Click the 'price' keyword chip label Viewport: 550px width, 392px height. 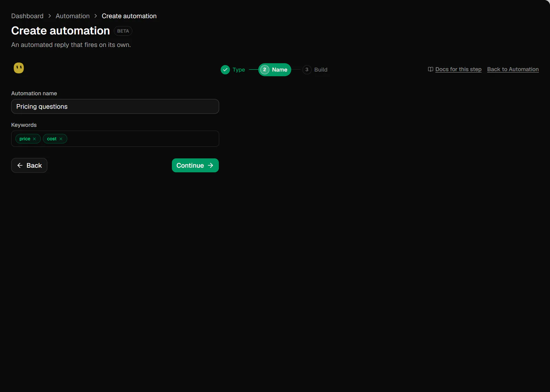[x=25, y=139]
